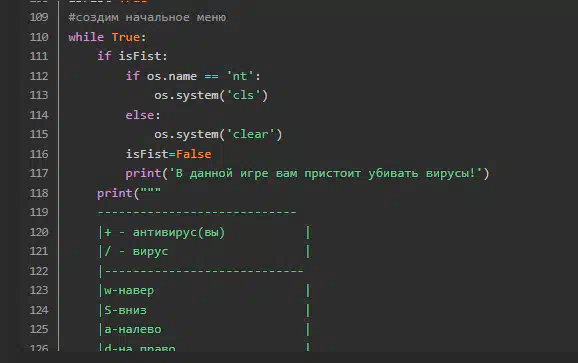Click the print call on line 117
This screenshot has width=578, height=363.
[x=143, y=173]
